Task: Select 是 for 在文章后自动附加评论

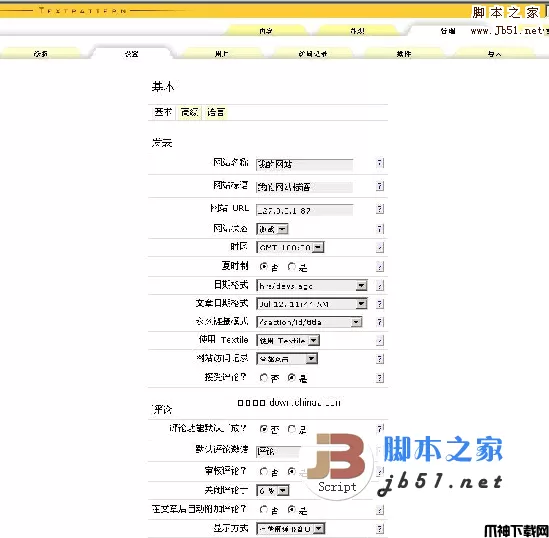Action: point(292,510)
